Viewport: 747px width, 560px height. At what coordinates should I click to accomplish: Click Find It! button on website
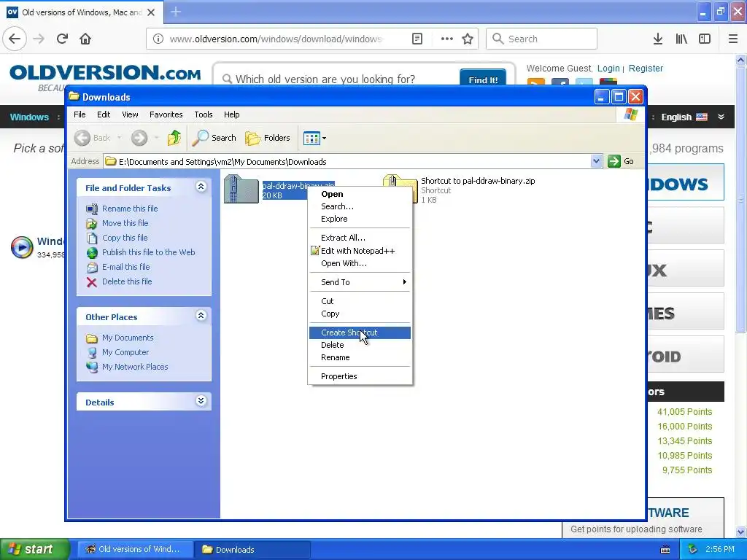(x=483, y=78)
